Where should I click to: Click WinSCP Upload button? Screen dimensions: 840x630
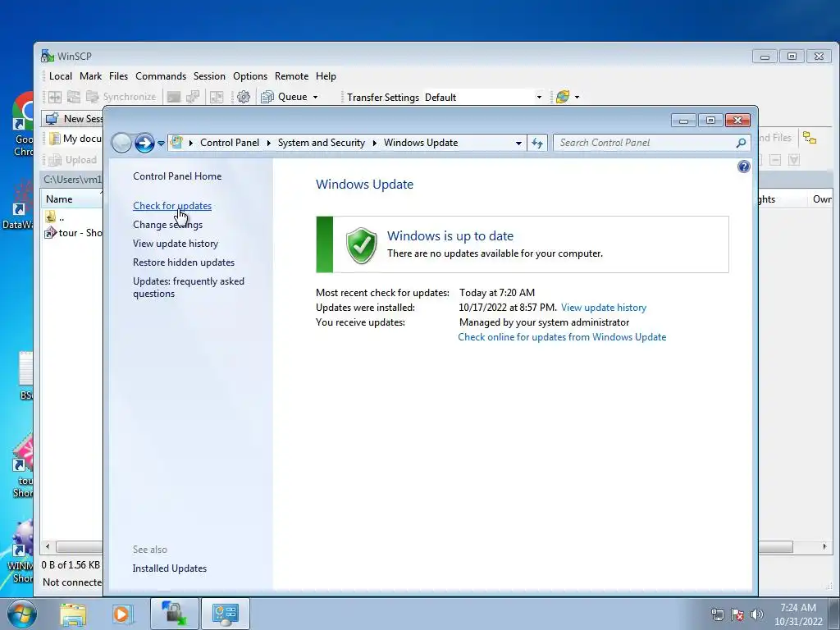(x=73, y=160)
